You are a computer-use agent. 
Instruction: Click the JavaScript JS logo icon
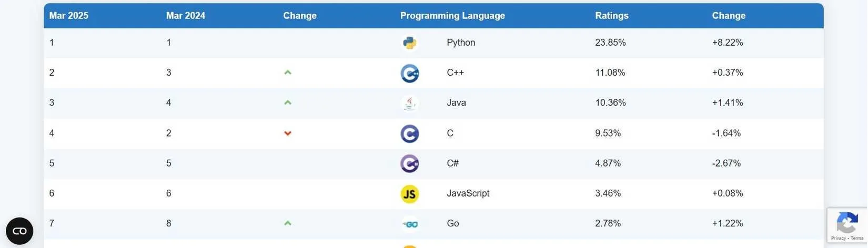point(409,194)
